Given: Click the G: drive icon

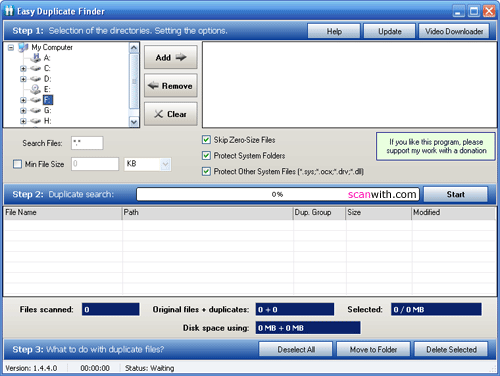Looking at the screenshot, I should (x=35, y=110).
